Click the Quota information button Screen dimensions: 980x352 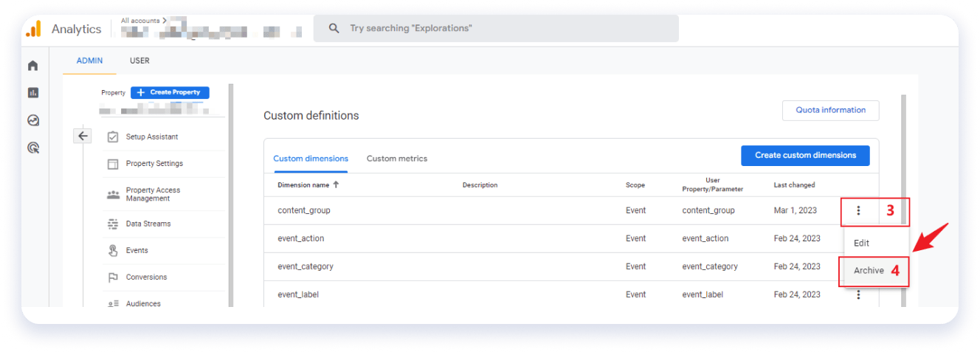[830, 110]
